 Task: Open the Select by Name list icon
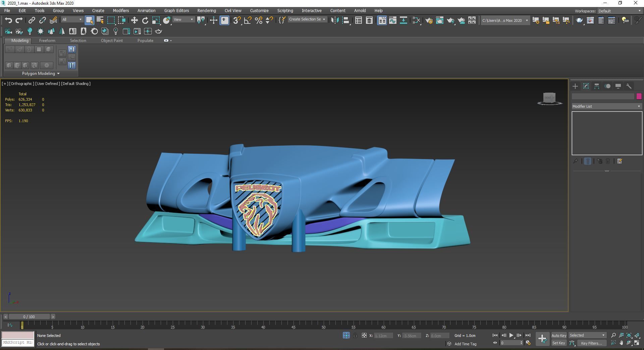click(100, 20)
